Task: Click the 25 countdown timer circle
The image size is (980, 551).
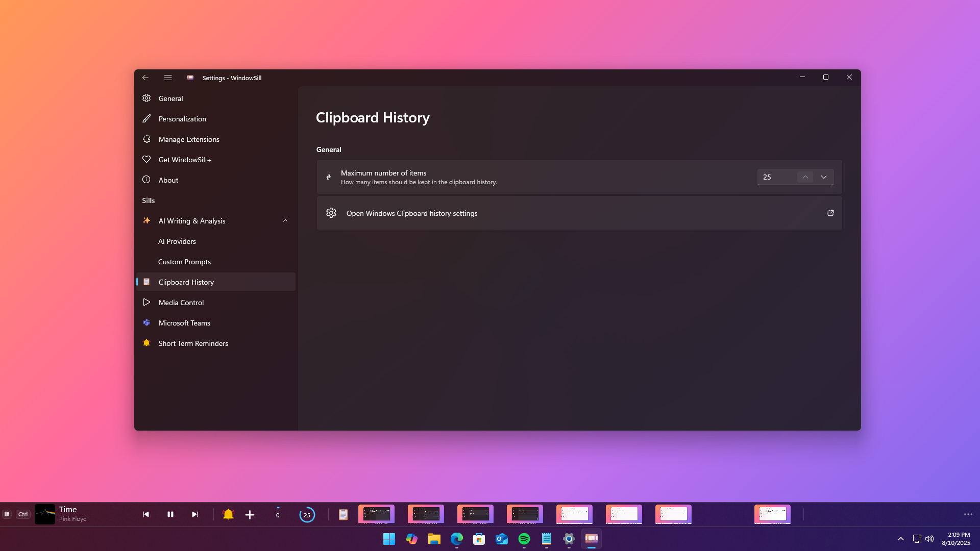Action: (x=307, y=515)
